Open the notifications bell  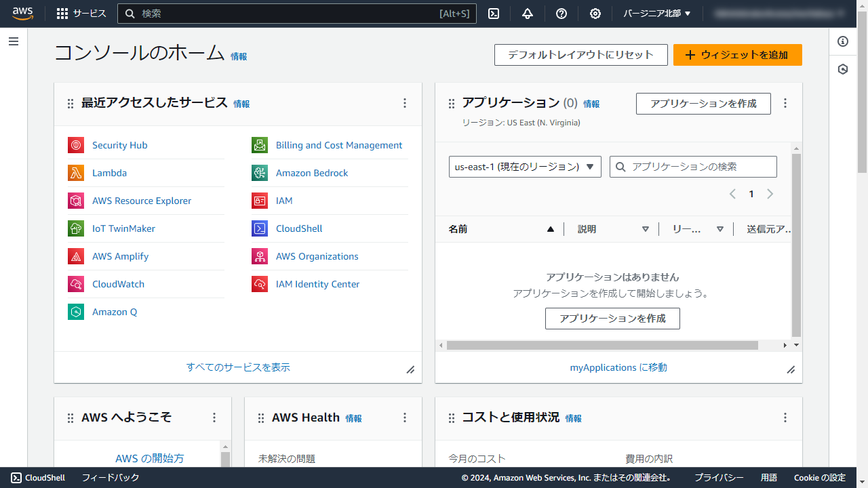coord(528,14)
